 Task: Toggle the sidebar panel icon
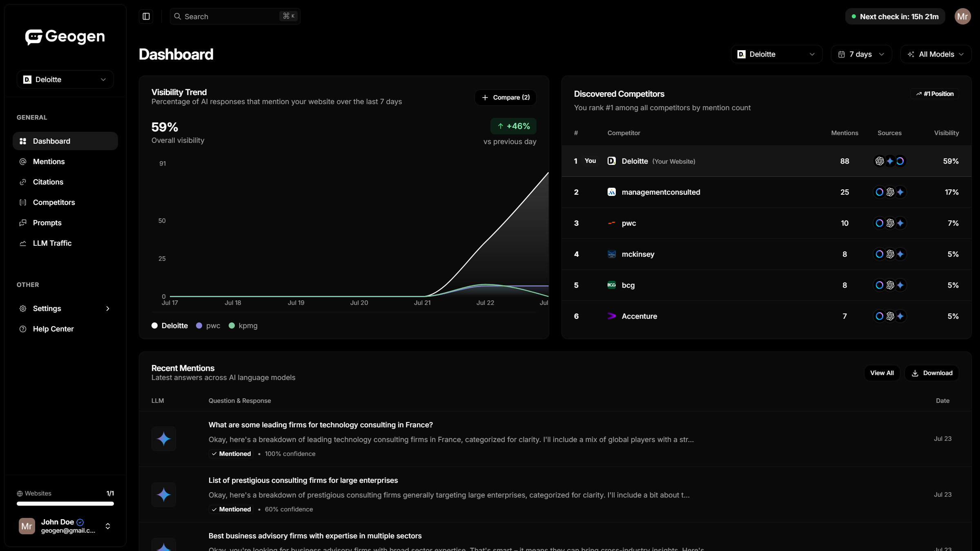(x=146, y=16)
